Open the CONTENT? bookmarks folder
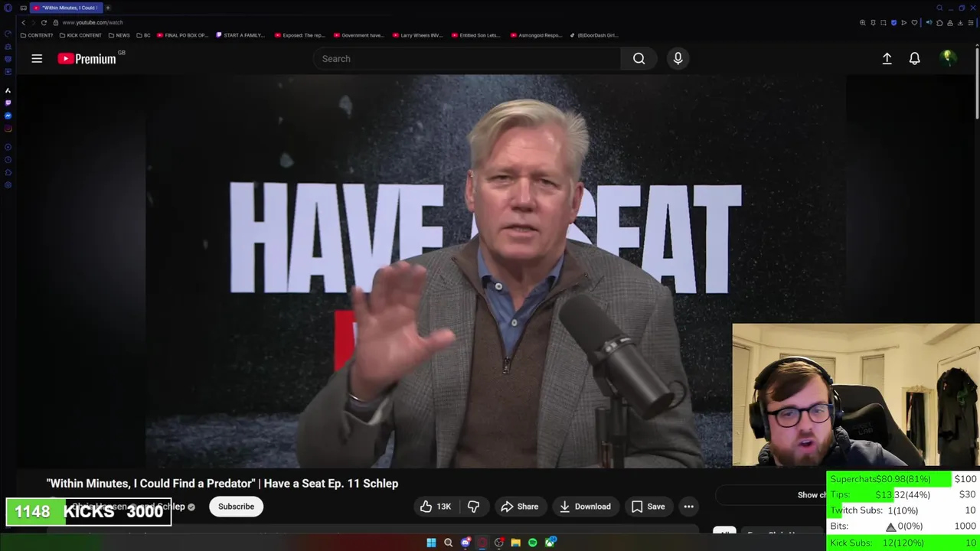This screenshot has width=980, height=551. (37, 35)
